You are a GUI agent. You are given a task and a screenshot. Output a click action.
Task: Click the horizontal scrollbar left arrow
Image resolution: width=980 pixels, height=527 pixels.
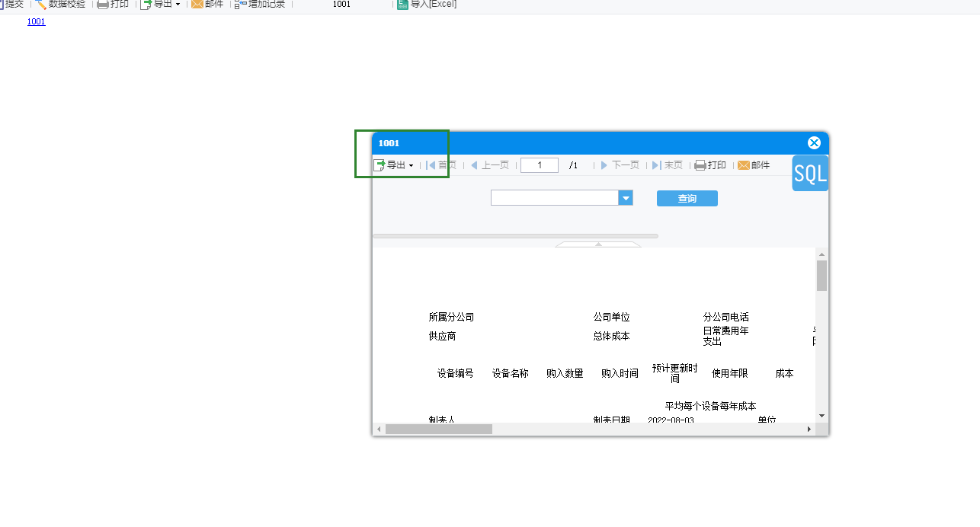click(x=379, y=430)
